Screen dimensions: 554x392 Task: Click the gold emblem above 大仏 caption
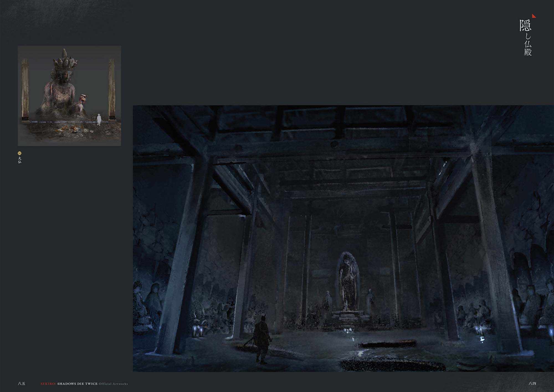(19, 153)
